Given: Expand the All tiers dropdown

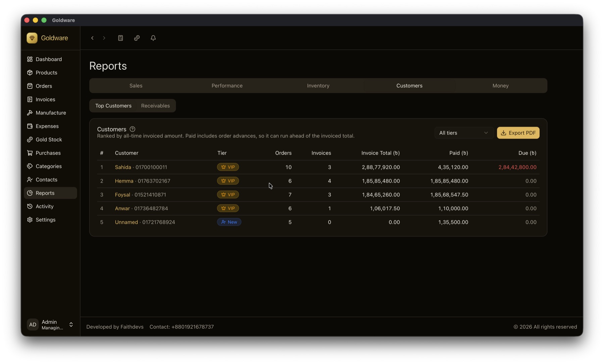Looking at the screenshot, I should (463, 133).
